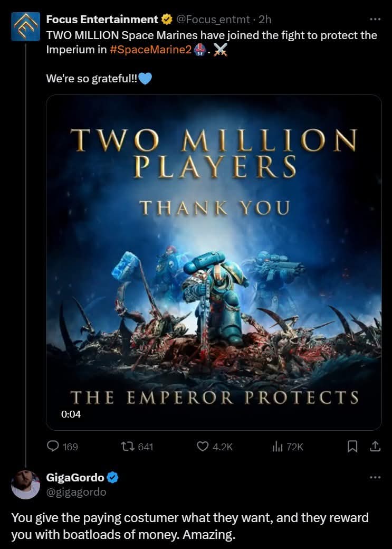The height and width of the screenshot is (549, 392).
Task: Inspect Focus Entertainment gold verified badge
Action: click(167, 20)
